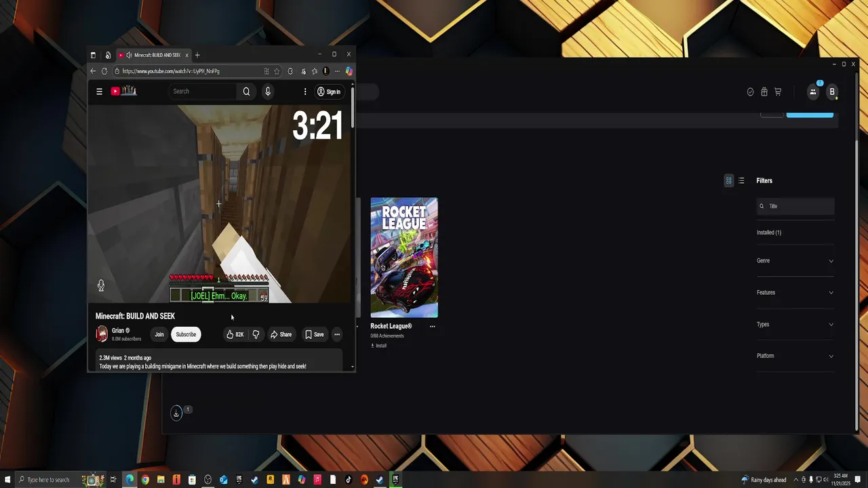The height and width of the screenshot is (488, 868).
Task: Mute the tab via speaker icon
Action: click(129, 55)
